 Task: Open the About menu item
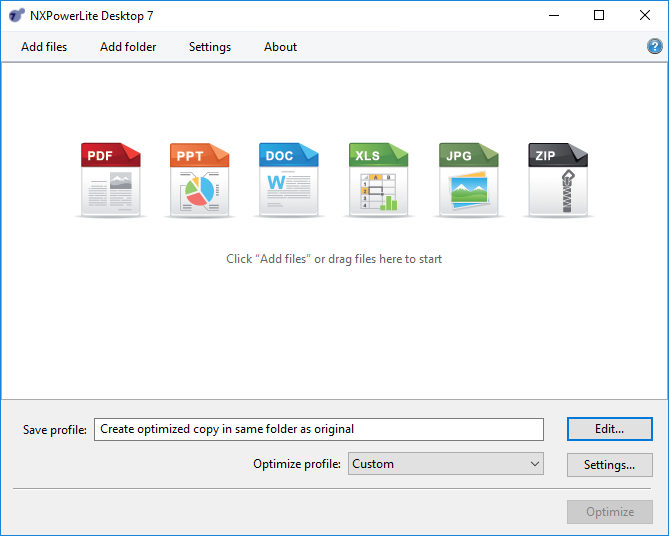(x=280, y=47)
